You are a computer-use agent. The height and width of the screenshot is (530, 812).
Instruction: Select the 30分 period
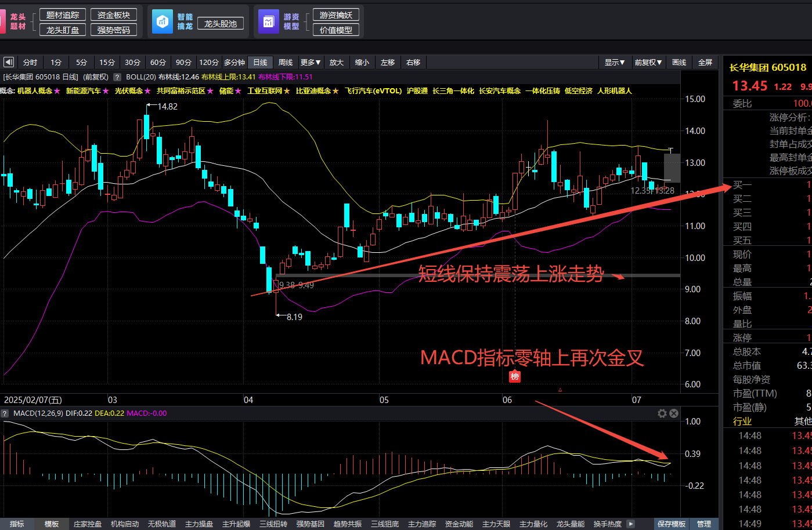[x=132, y=63]
